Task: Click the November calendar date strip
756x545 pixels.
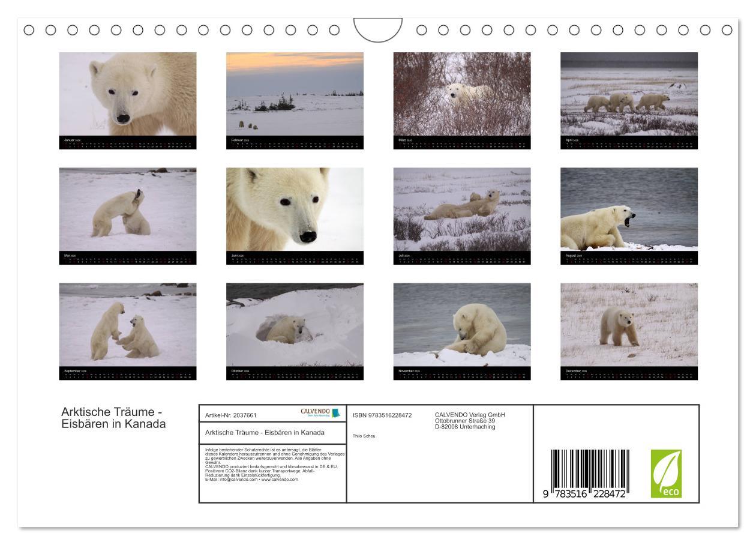Action: (462, 375)
